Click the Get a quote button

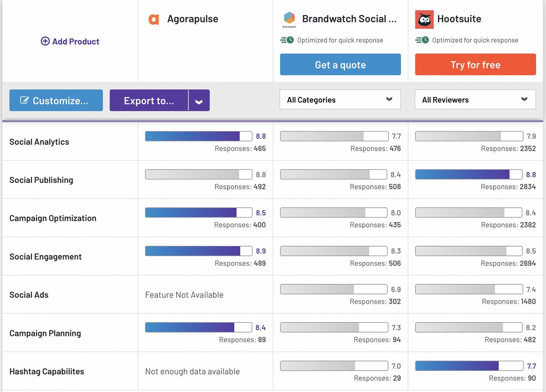tap(340, 64)
